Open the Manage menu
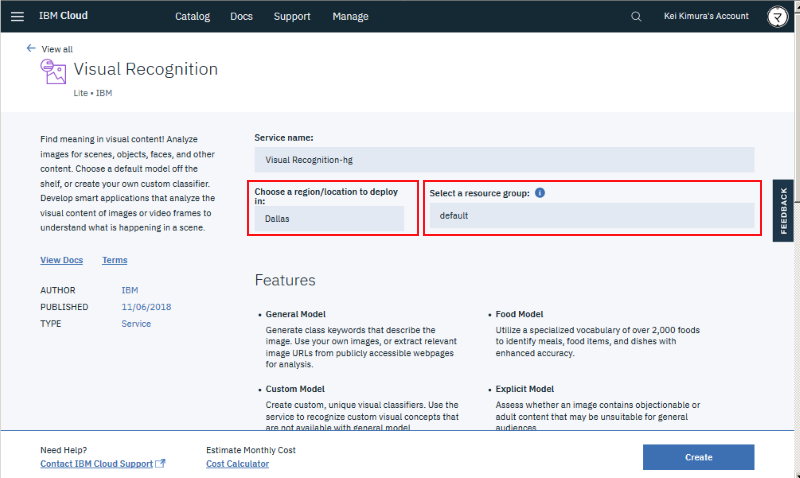The image size is (800, 478). tap(350, 16)
